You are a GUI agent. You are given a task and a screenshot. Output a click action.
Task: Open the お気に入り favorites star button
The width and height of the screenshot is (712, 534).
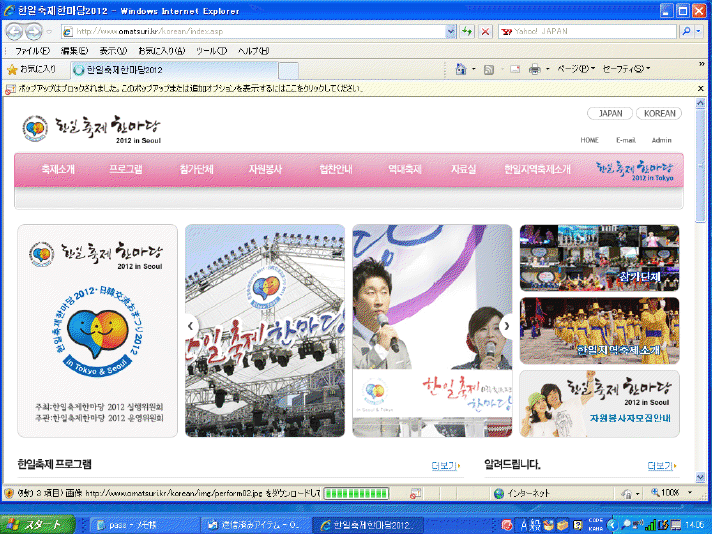pos(31,69)
